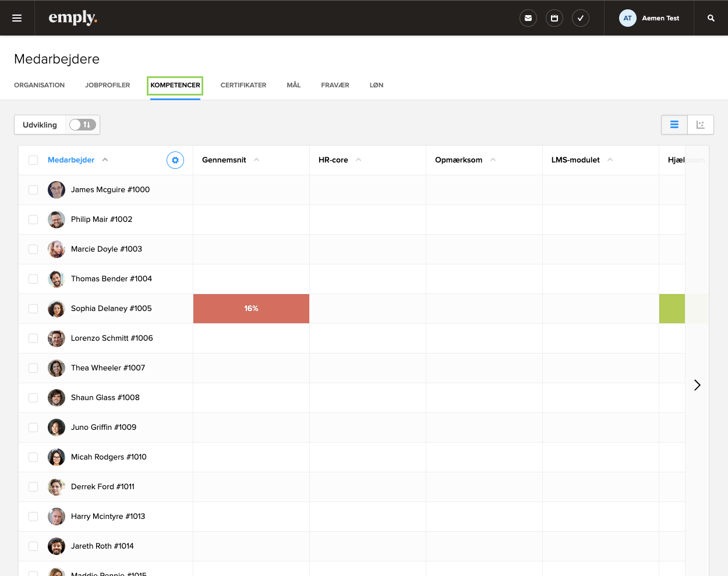This screenshot has width=728, height=576.
Task: Click the checkmark tasks icon
Action: (x=580, y=18)
